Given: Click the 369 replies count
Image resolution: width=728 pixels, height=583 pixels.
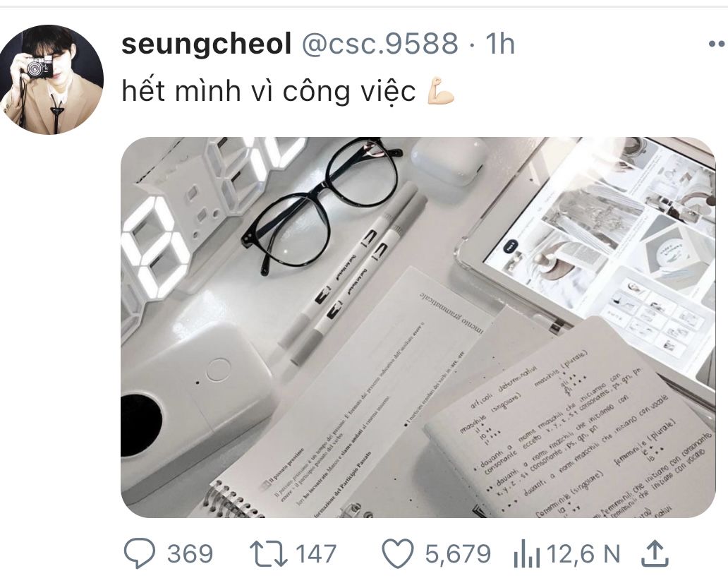Looking at the screenshot, I should [190, 554].
